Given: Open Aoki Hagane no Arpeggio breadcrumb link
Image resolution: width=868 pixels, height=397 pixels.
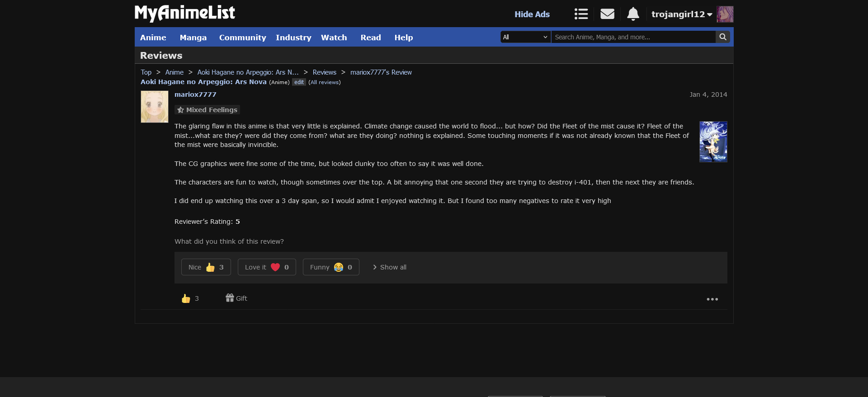Looking at the screenshot, I should pyautogui.click(x=248, y=72).
